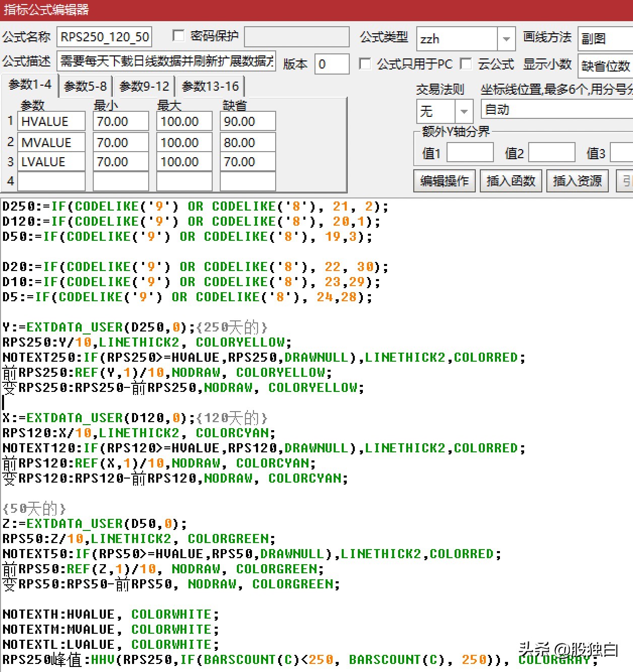Click the 坐标线位置 field showing 自动
Image resolution: width=633 pixels, height=672 pixels.
pos(554,110)
